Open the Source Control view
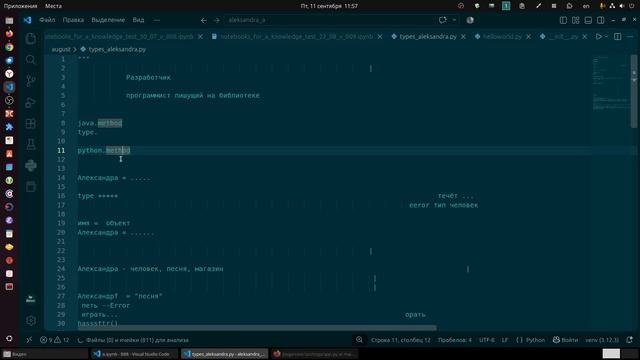 pos(31,81)
